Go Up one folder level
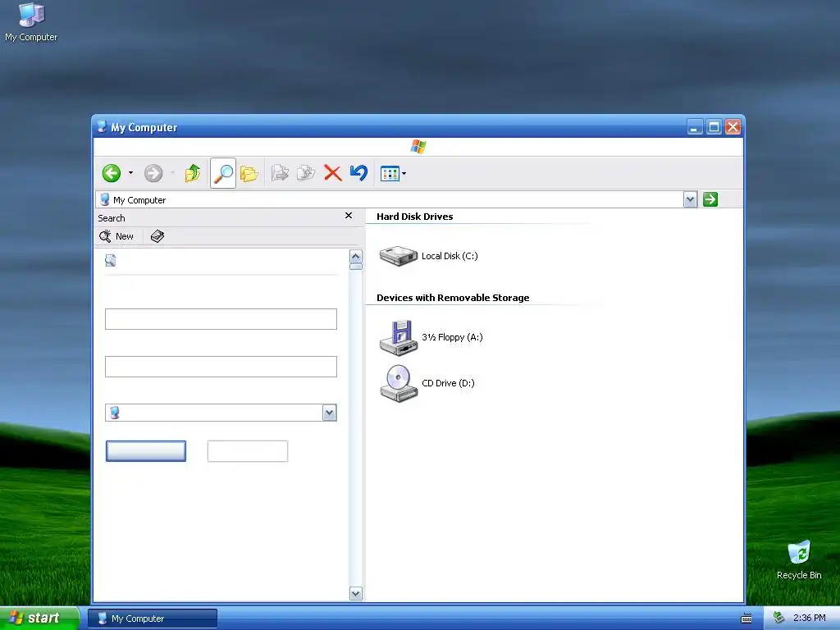Viewport: 840px width, 630px height. tap(192, 173)
